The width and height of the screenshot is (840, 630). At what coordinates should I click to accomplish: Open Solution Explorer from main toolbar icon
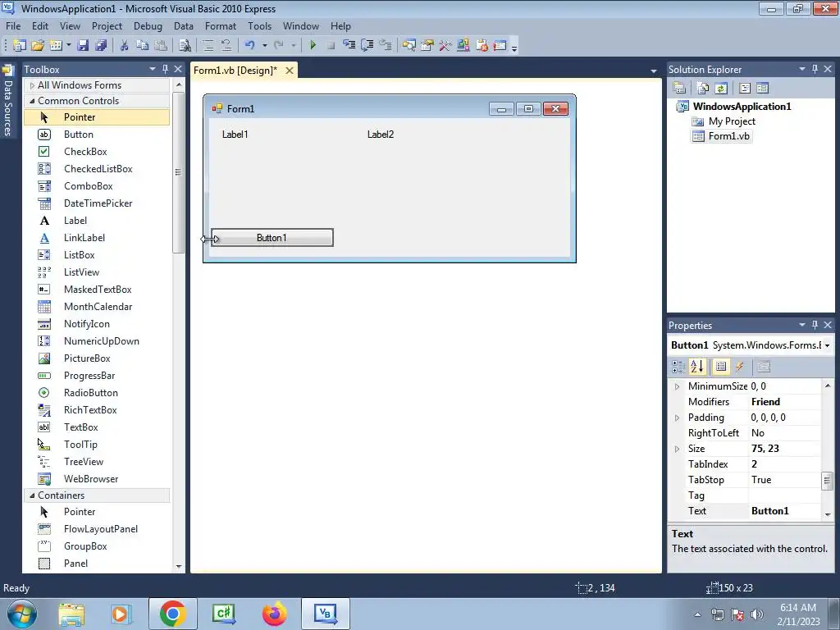coord(409,46)
